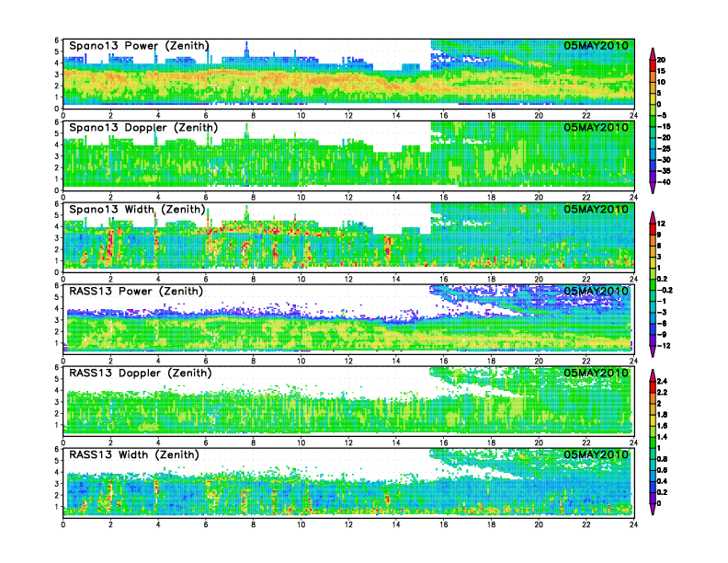Click the "-25" label on the power colorbar
728x563 pixels.
pyautogui.click(x=664, y=149)
